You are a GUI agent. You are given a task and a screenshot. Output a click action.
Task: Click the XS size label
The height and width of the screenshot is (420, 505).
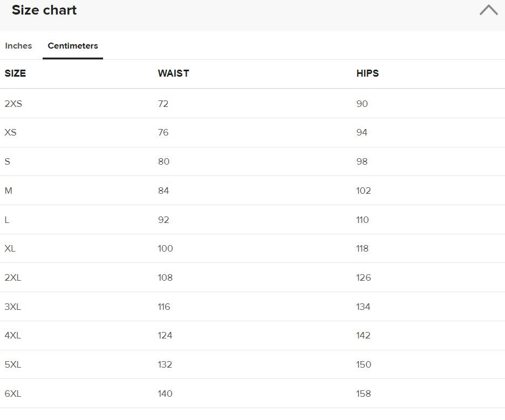[x=10, y=133]
